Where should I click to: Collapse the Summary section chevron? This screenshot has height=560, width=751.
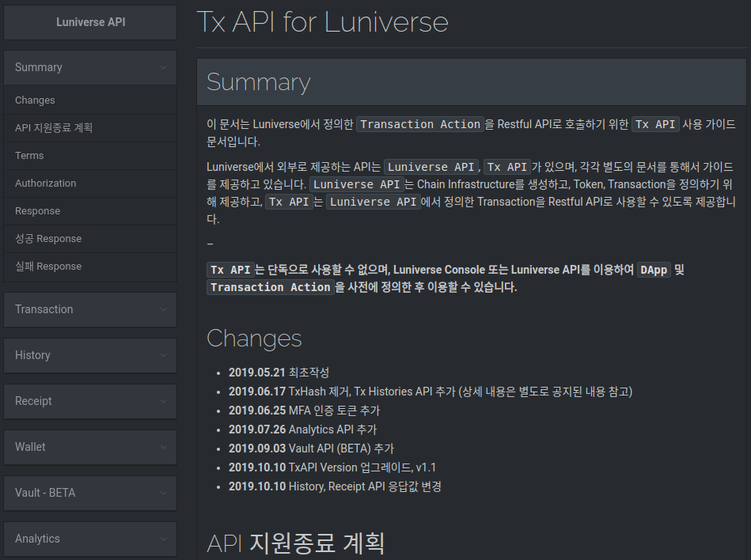[x=163, y=67]
